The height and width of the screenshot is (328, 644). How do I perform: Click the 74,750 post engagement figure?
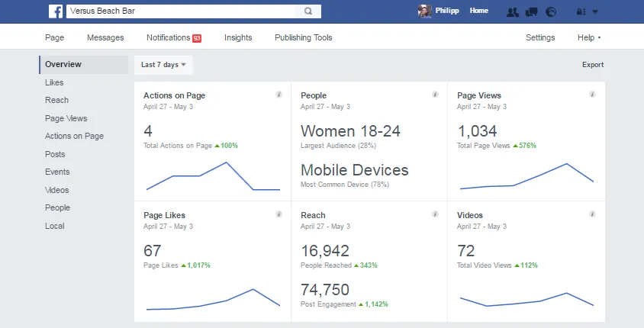click(325, 290)
